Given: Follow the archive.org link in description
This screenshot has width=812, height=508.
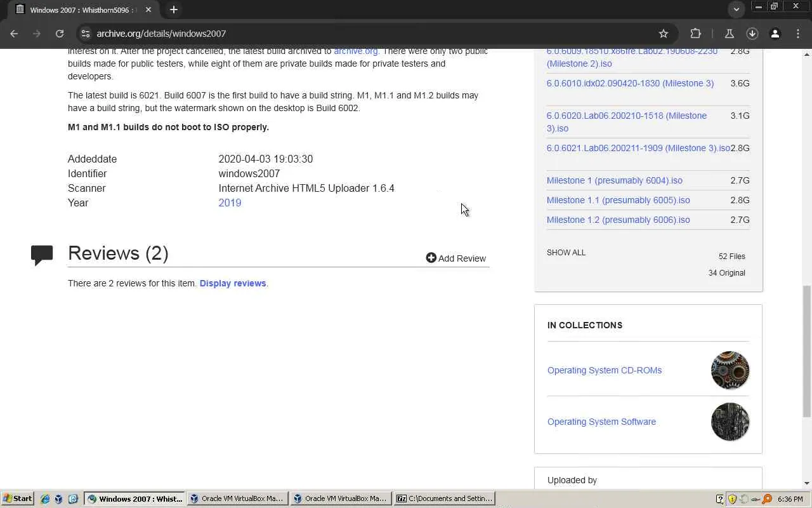Looking at the screenshot, I should click(356, 51).
